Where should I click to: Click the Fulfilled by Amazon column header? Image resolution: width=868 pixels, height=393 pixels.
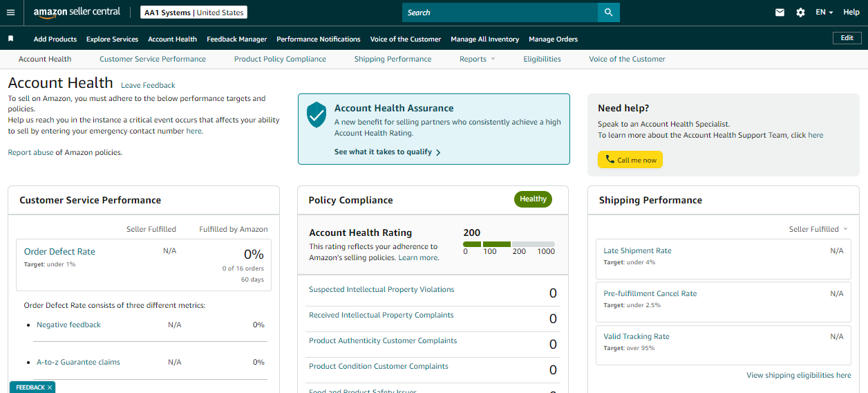pos(234,229)
